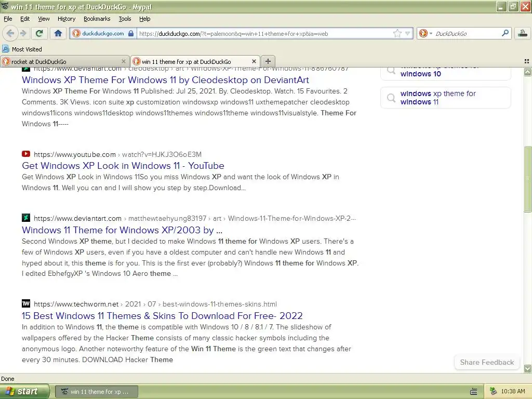Click the taskbar clock showing 10:38 AM
Screen dimensions: 532x399
513,392
